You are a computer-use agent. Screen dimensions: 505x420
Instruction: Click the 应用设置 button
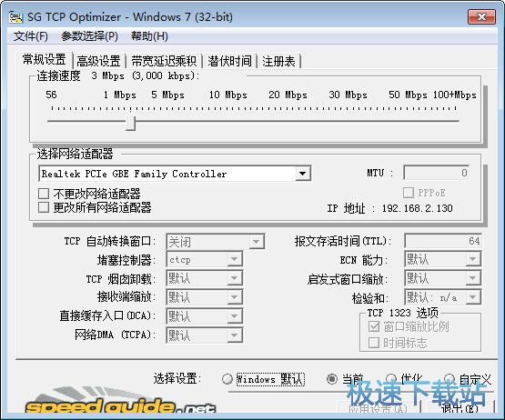(379, 408)
